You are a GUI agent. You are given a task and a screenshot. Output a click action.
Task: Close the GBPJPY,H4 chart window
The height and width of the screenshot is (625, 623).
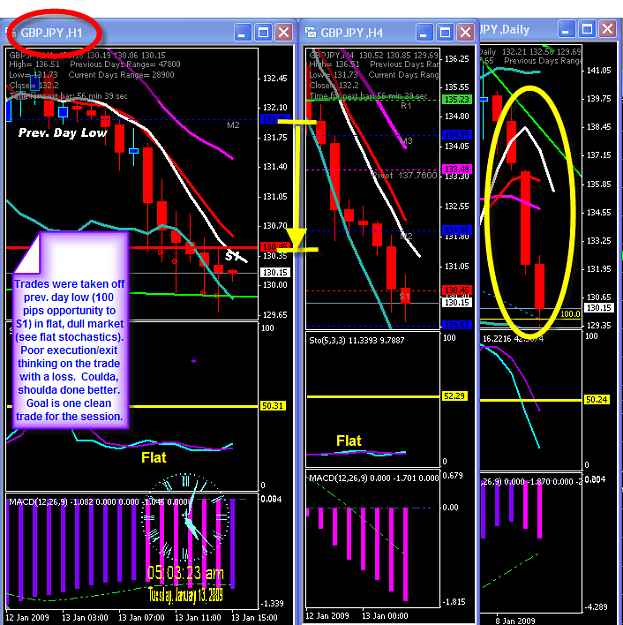coord(465,33)
